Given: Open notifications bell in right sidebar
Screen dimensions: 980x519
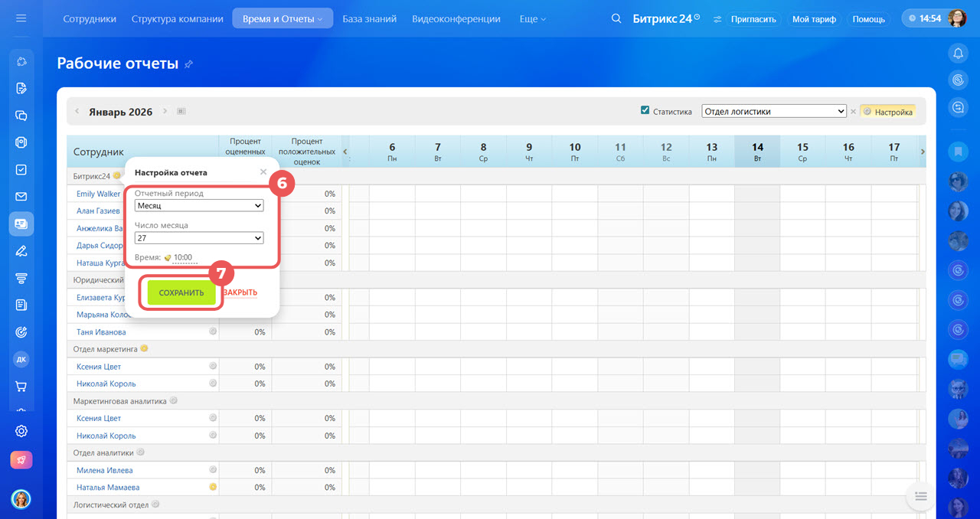Looking at the screenshot, I should click(957, 53).
